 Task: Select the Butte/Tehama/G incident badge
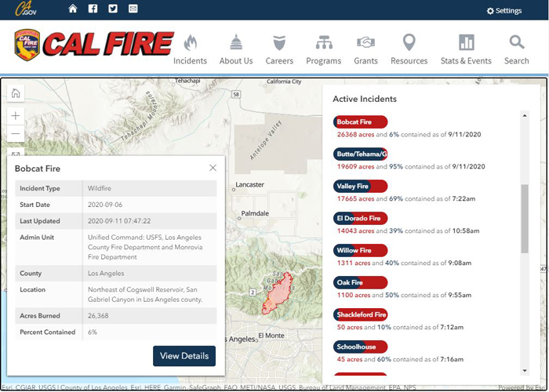(361, 154)
